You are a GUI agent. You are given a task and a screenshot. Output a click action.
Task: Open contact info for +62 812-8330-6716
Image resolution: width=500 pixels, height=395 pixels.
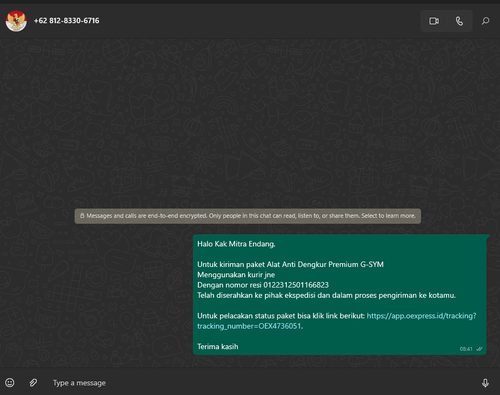[66, 21]
